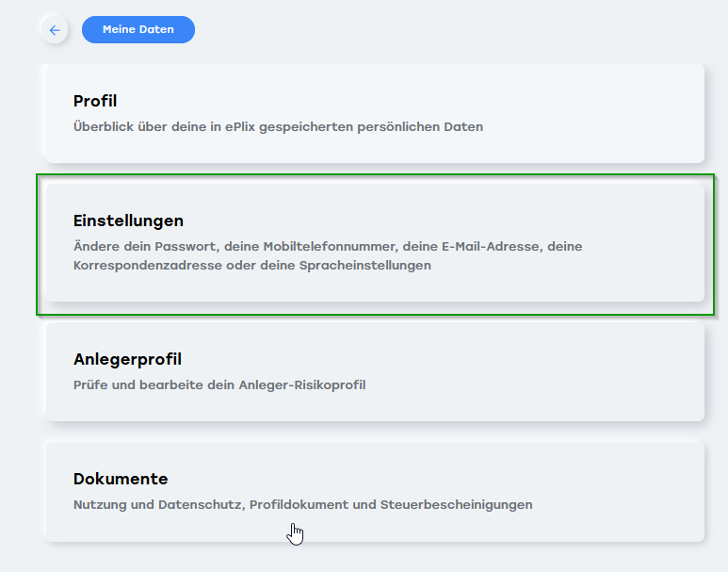Click the "Prüfe und bearbeite dein Anleger-Risikoprofil" text
The height and width of the screenshot is (572, 728).
(219, 385)
